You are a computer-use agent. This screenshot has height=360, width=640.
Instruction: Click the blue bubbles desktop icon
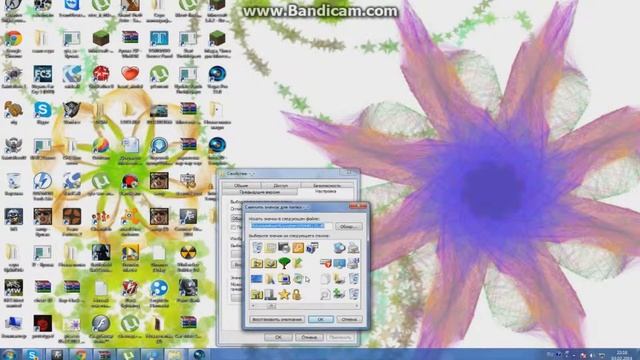point(159,289)
